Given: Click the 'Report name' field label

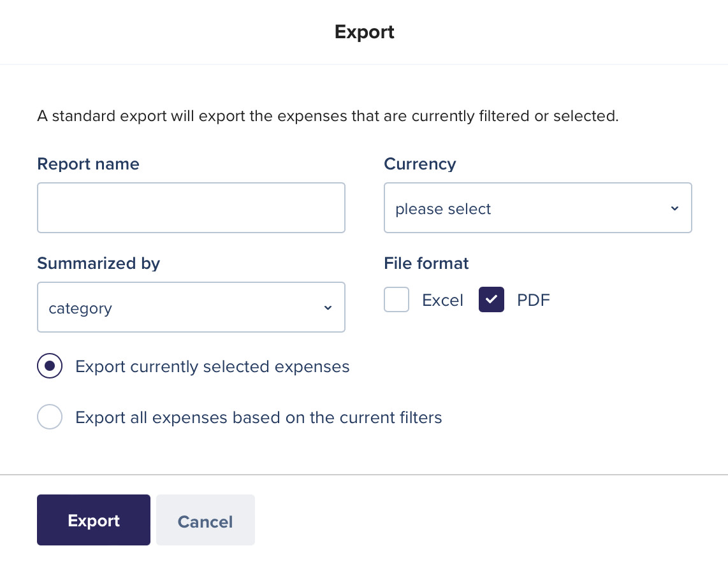Looking at the screenshot, I should click(88, 164).
